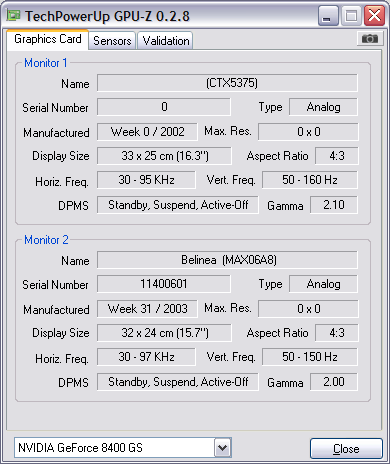Close the window with the red X
Viewport: 390px width, 464px height.
(374, 16)
